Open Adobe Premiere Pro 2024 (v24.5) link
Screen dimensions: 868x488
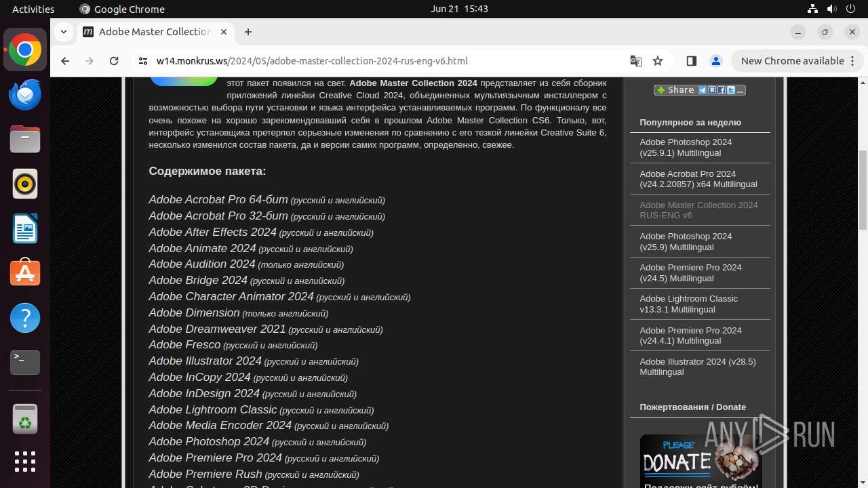(690, 272)
